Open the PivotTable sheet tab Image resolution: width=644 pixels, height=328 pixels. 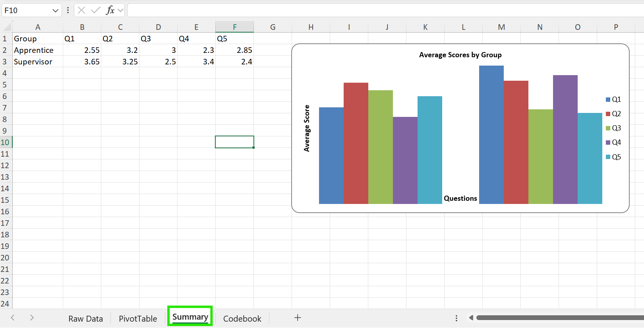pos(138,318)
